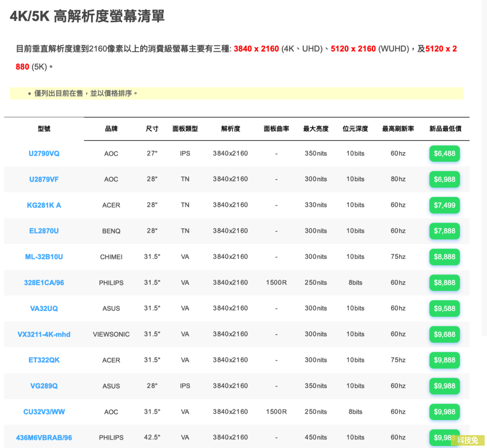Click the 位元深度 column header
This screenshot has height=448, width=487.
pyautogui.click(x=355, y=128)
